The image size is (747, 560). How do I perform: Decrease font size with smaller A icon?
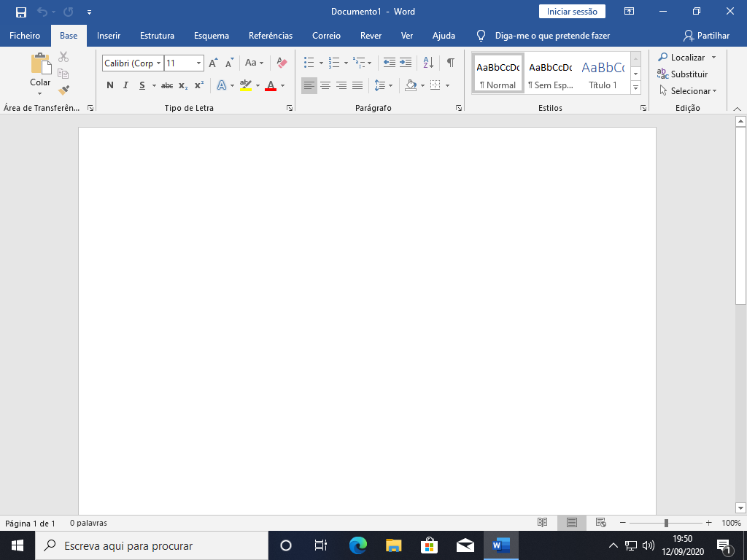coord(230,63)
